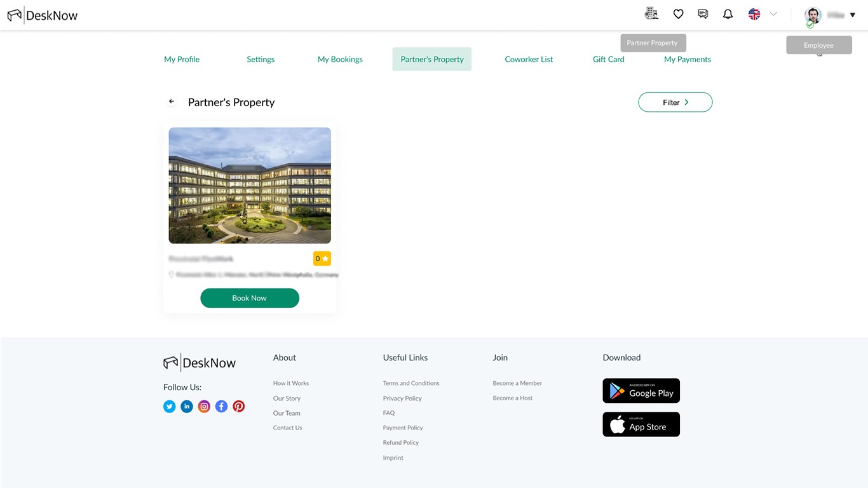Open the user account dropdown arrow
Screen dimensions: 868x488
853,15
